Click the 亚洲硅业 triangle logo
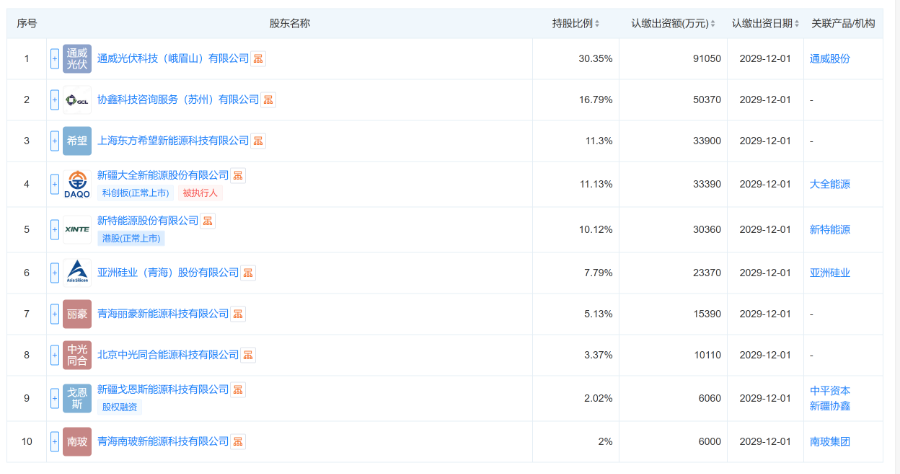900x474 pixels. [77, 272]
